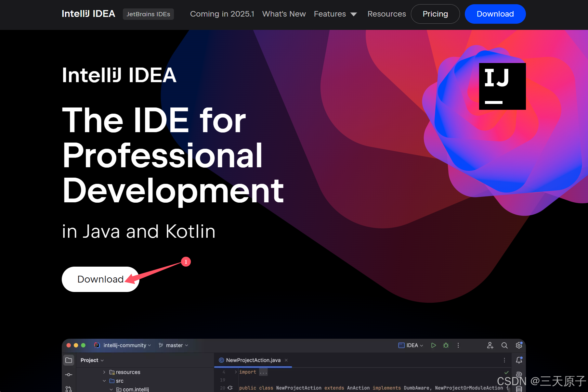
Task: Open the Project view dropdown
Action: 92,360
